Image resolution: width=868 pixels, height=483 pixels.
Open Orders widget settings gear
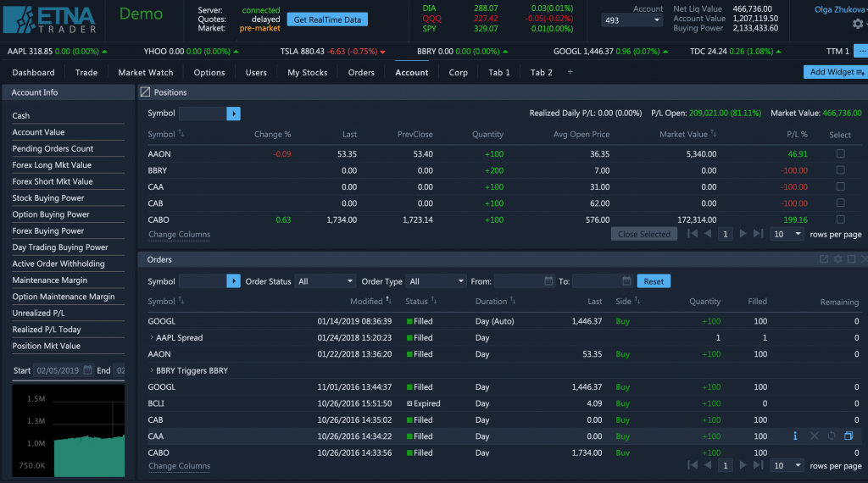pos(837,259)
